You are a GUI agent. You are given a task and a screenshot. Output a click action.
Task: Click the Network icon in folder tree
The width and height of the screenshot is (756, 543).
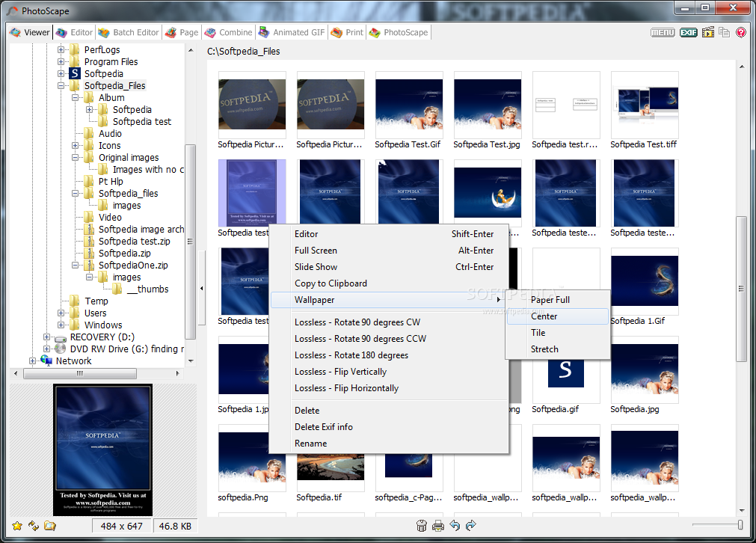(46, 361)
